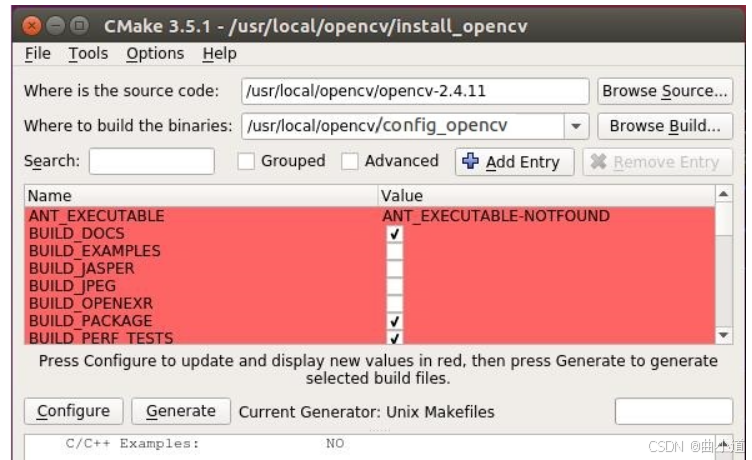Enable the Advanced checkbox
The image size is (752, 460).
[x=350, y=161]
